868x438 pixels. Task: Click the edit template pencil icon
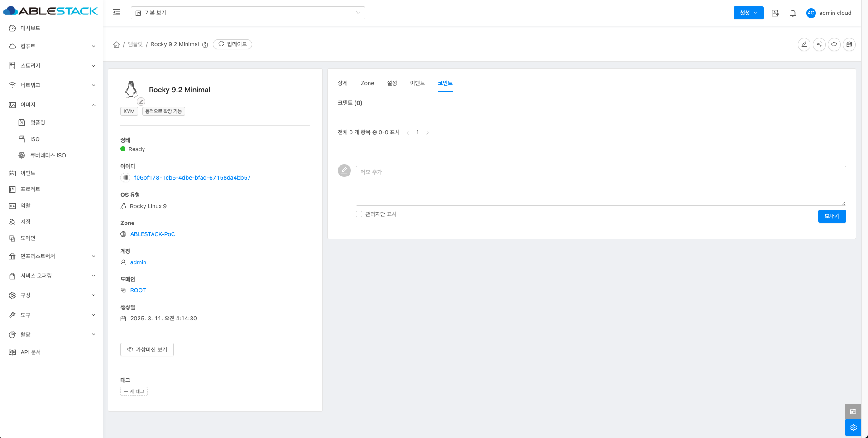tap(804, 44)
